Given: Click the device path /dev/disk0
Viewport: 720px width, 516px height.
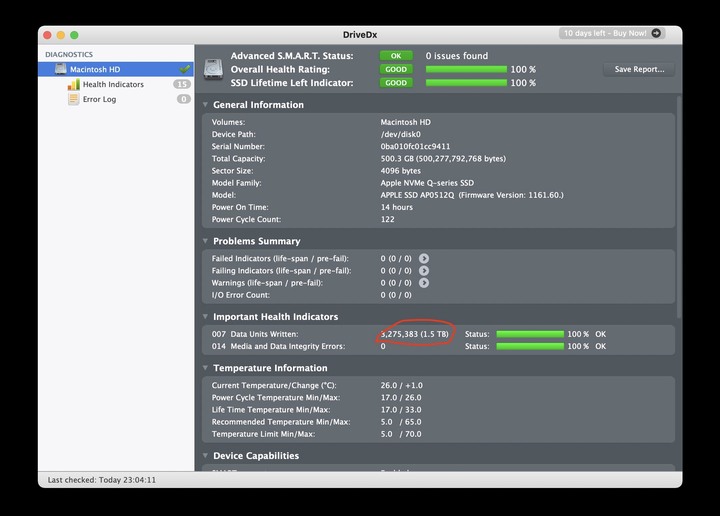Looking at the screenshot, I should pos(400,135).
